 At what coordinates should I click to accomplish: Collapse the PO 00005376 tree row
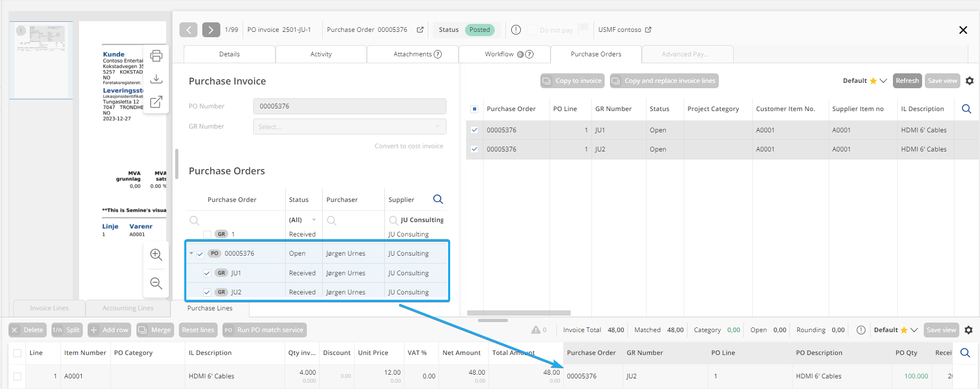pyautogui.click(x=191, y=253)
